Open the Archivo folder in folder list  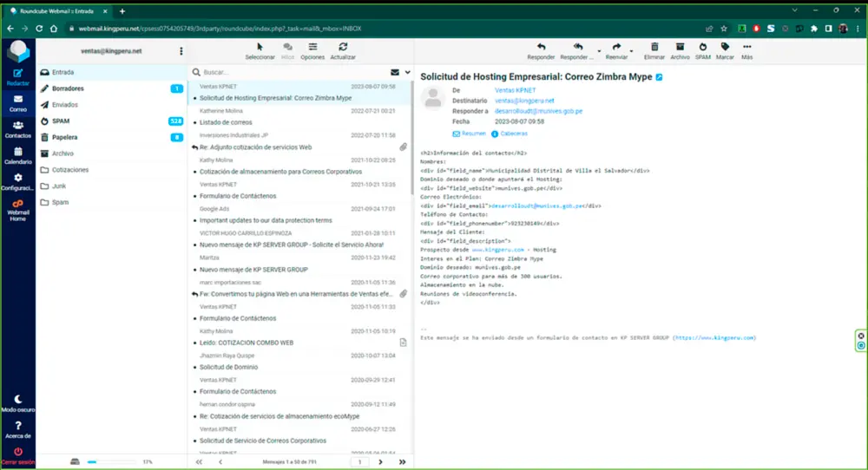click(112, 153)
